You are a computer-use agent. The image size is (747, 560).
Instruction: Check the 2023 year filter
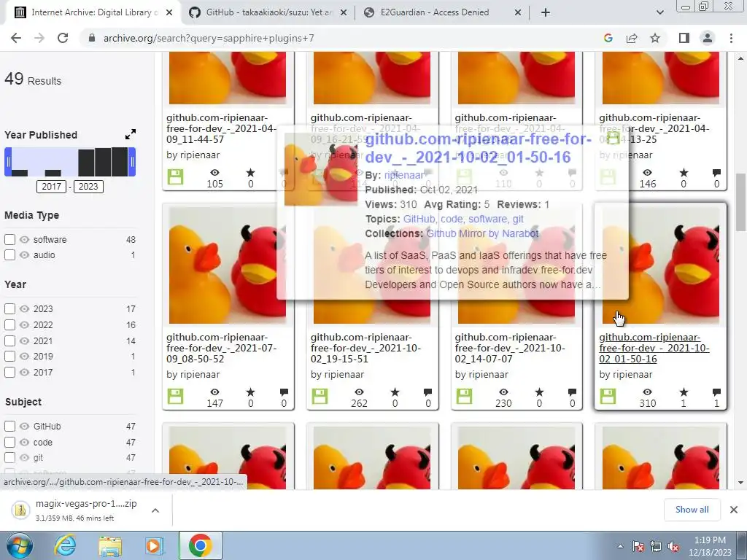tap(9, 308)
